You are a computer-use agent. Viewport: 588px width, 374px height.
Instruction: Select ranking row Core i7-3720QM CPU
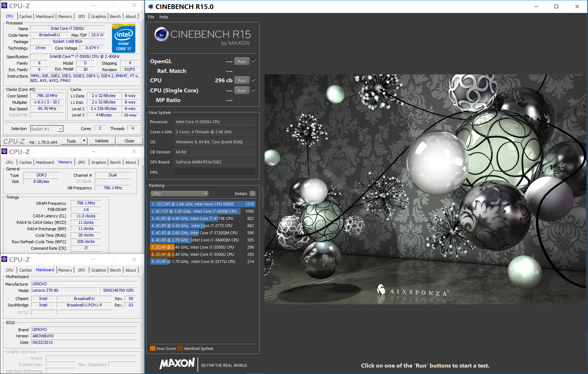point(203,233)
